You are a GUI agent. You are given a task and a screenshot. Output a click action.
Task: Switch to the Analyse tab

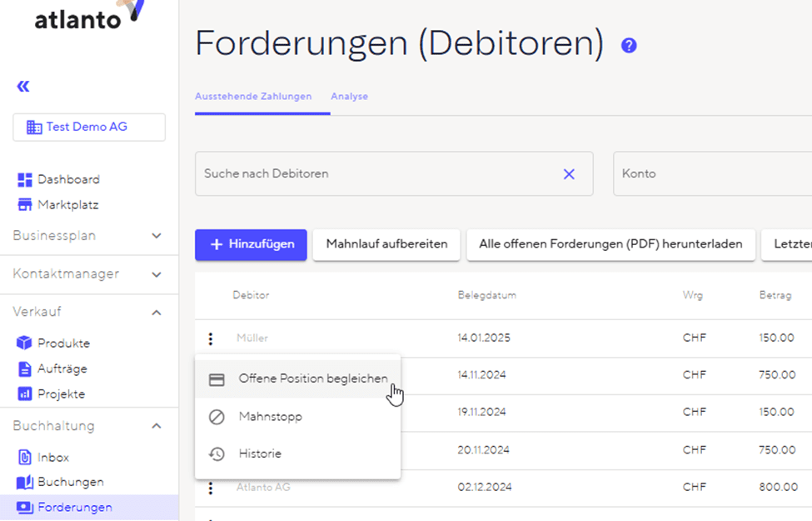[x=349, y=97]
